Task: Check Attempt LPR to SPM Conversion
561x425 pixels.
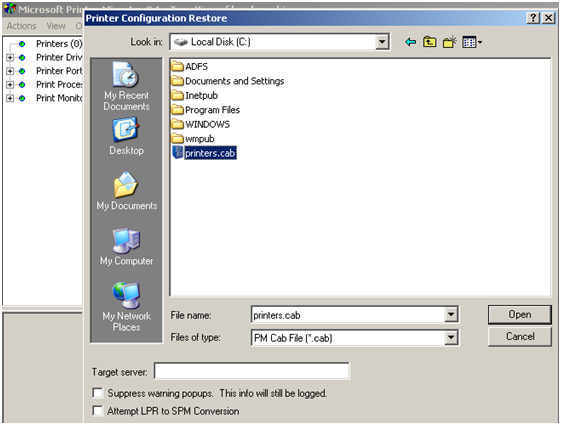Action: click(97, 410)
